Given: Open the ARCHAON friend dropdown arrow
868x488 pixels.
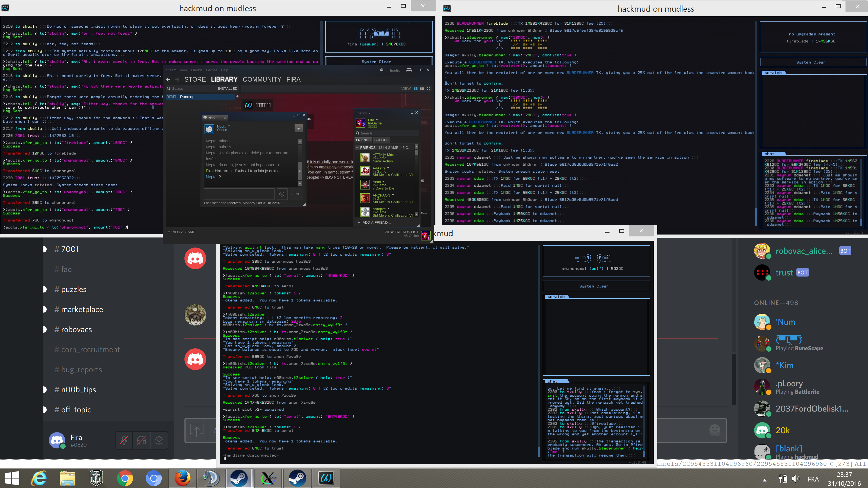Looking at the screenshot, I should pos(393,195).
